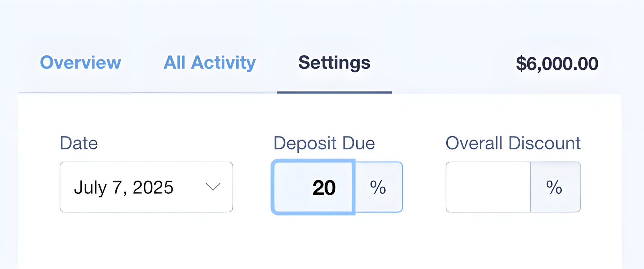Select the Settings tab

[x=334, y=63]
